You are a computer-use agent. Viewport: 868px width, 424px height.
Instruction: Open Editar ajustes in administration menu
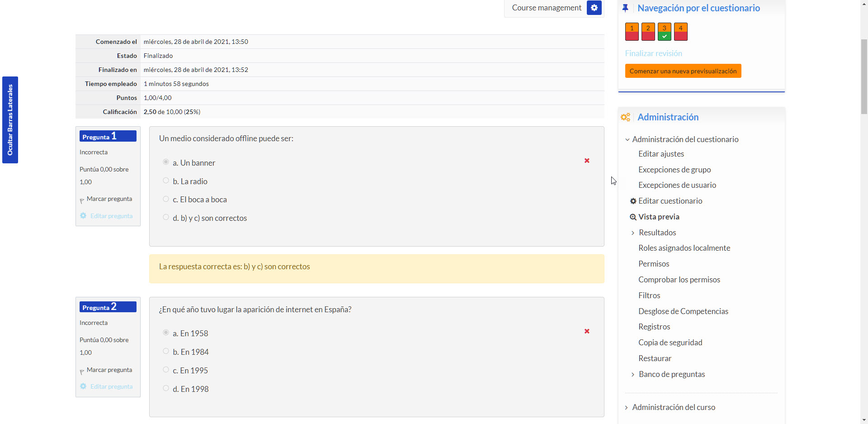pos(661,154)
